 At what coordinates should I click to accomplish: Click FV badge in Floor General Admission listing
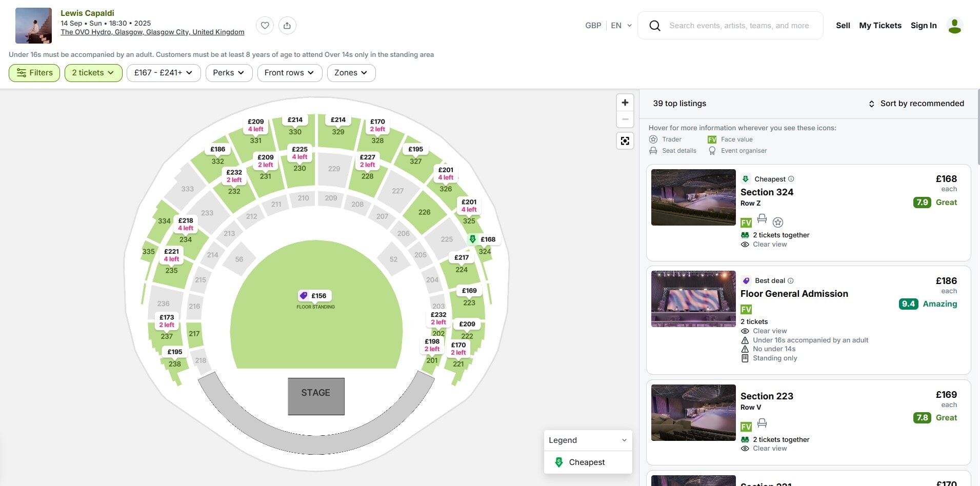point(746,309)
